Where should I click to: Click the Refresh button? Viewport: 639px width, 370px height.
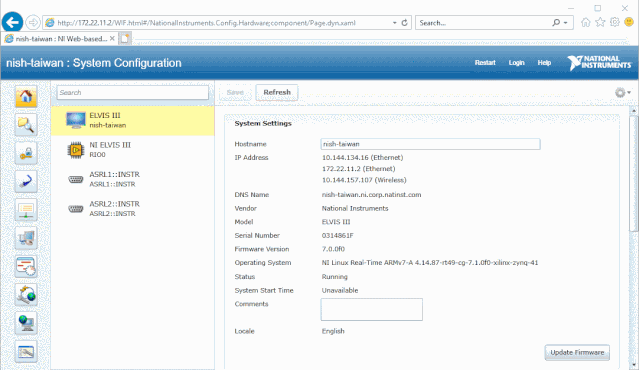click(x=277, y=92)
